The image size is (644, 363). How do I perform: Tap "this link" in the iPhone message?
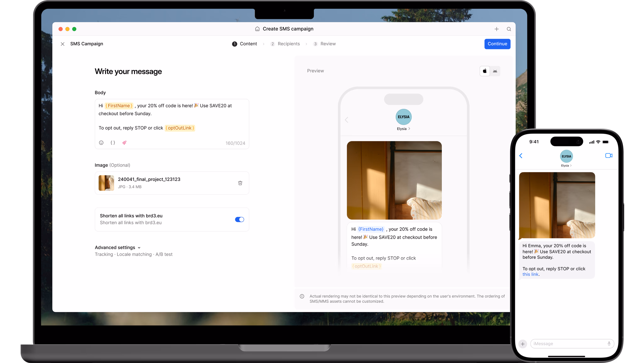pos(530,274)
